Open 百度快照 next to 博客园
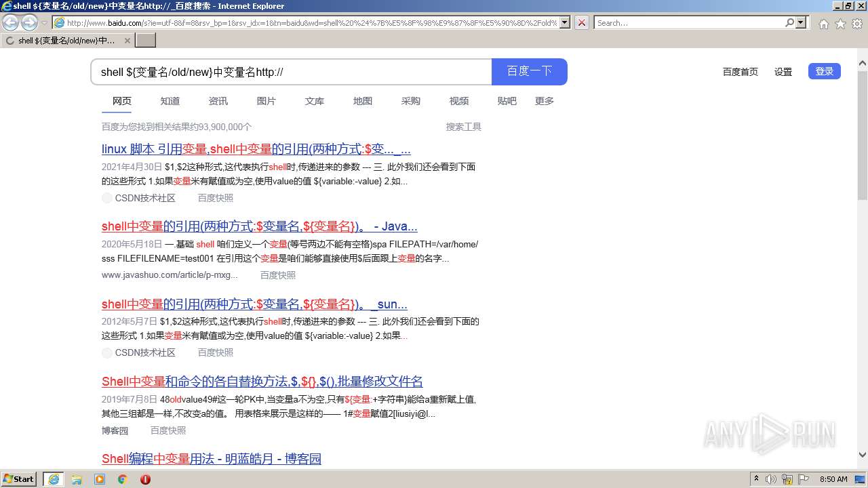Screen dimensions: 868x488 pos(168,430)
